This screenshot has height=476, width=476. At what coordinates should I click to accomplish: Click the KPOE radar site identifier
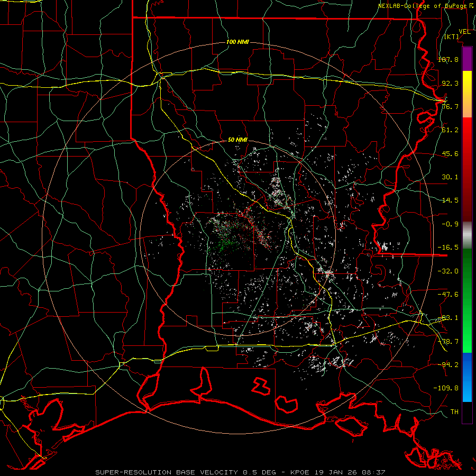tap(300, 472)
